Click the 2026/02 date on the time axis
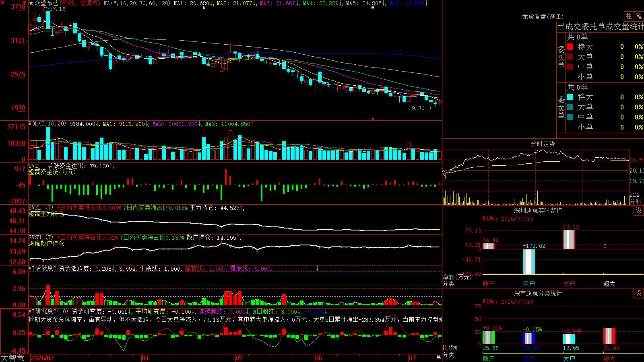Screen dimensions: 644x362 click(42, 358)
